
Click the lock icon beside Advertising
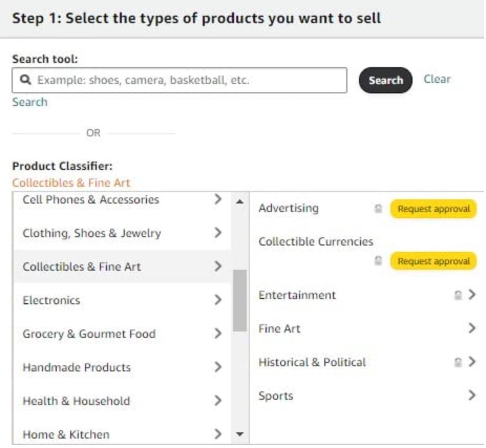pyautogui.click(x=378, y=209)
